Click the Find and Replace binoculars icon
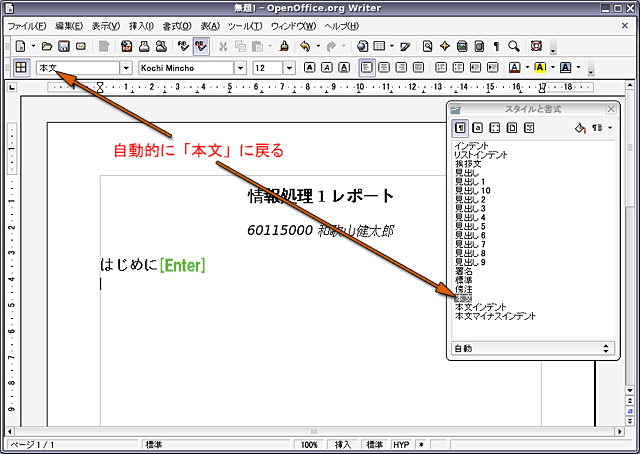 point(427,46)
